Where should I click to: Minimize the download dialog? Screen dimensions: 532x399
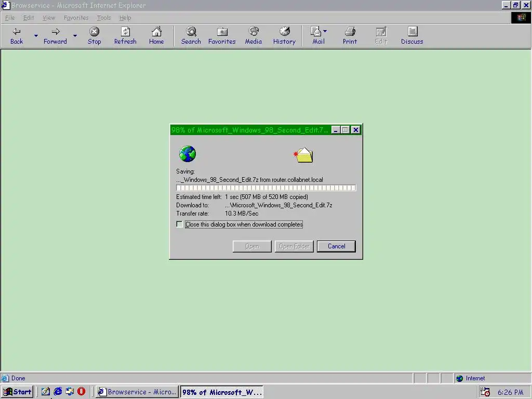coord(336,130)
